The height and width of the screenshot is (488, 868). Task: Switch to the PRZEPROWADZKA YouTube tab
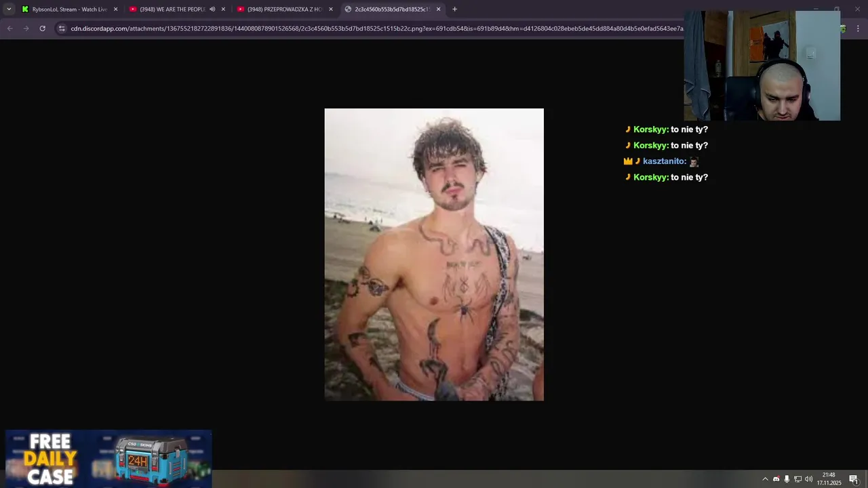click(284, 9)
